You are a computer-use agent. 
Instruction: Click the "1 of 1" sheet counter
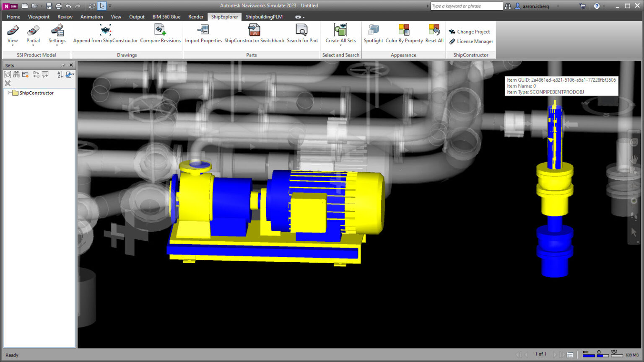540,354
